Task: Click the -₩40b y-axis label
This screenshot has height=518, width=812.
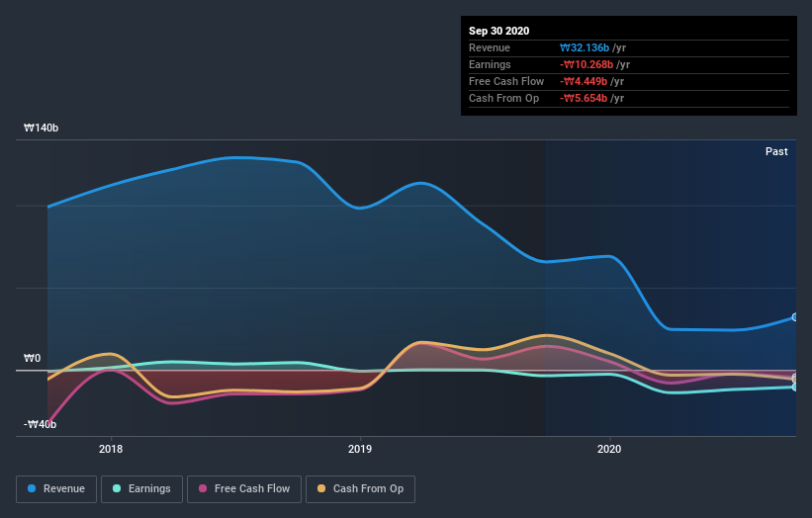Action: point(40,424)
